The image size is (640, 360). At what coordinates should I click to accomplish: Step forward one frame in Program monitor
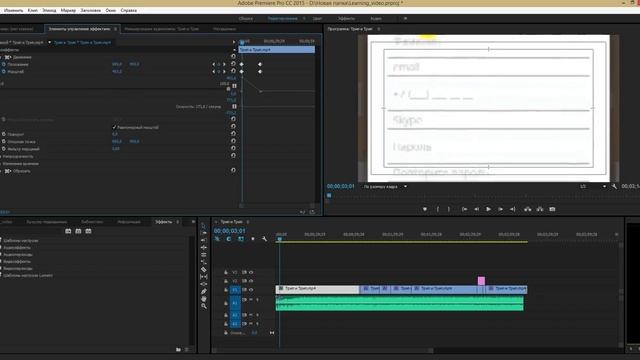point(500,209)
